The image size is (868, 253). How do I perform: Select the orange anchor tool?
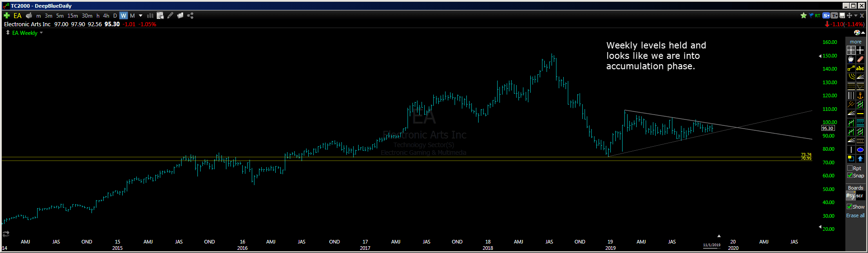(860, 95)
